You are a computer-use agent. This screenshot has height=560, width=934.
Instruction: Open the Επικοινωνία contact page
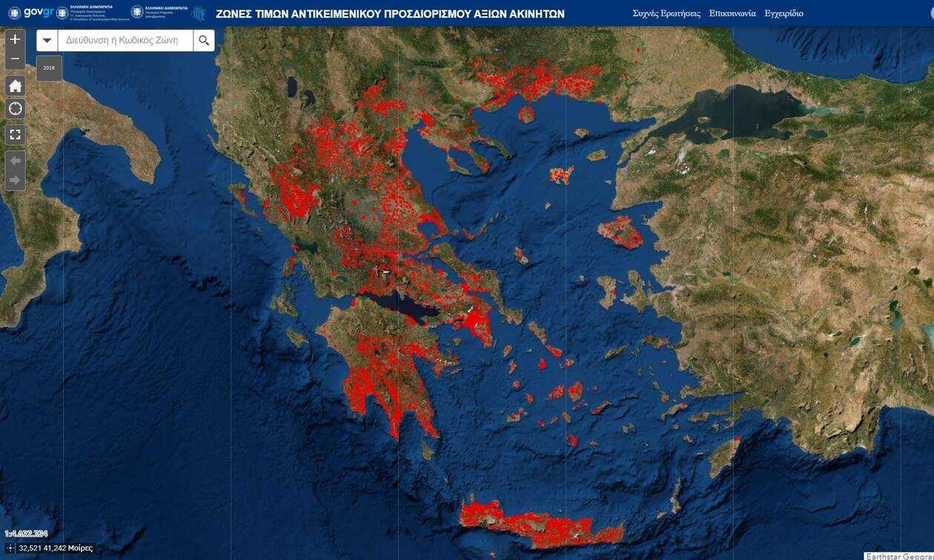pos(732,13)
